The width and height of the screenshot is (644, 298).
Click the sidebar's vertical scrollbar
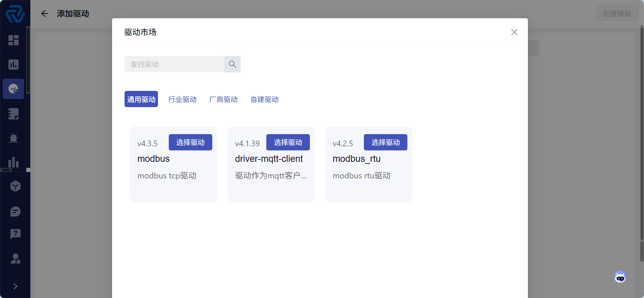point(28,60)
